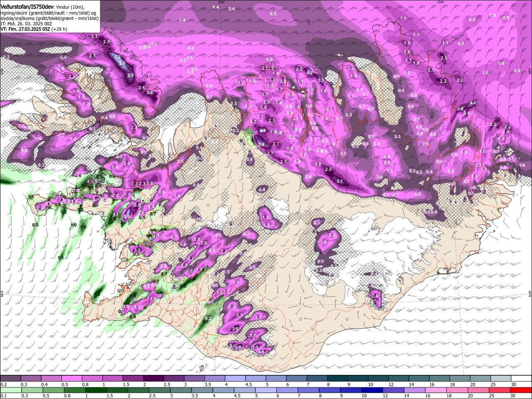The width and height of the screenshot is (532, 399).
Task: Click the '20W' longitude label
Action: pos(221,2)
